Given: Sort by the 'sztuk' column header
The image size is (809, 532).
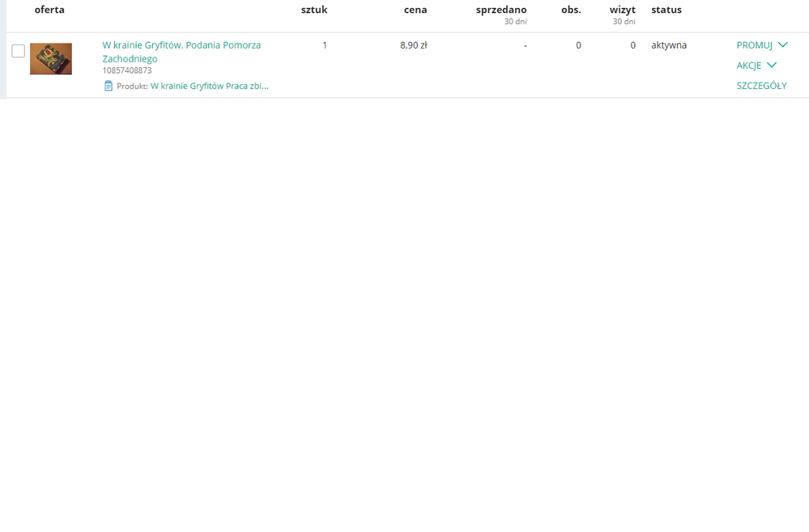Looking at the screenshot, I should 314,10.
